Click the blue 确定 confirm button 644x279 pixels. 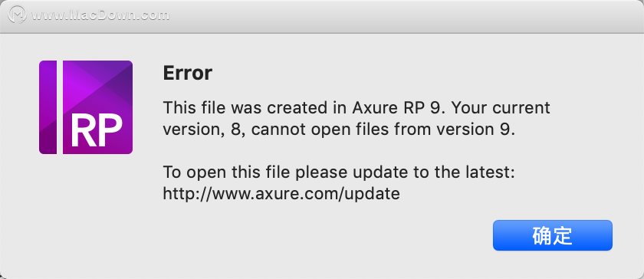coord(553,235)
